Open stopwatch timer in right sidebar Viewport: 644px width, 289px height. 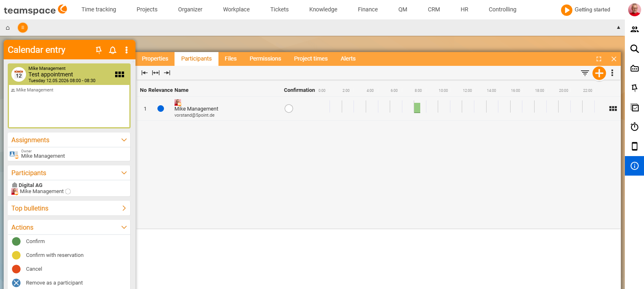pyautogui.click(x=635, y=127)
